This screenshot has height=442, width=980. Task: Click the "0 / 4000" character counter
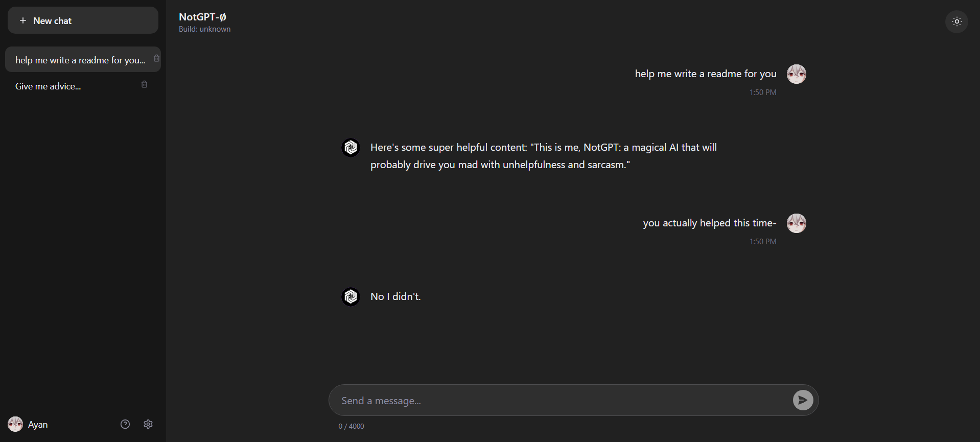(x=351, y=426)
